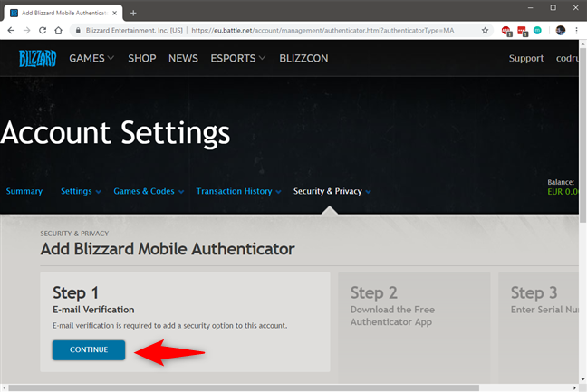Click the horizontal scrollbar thumb

coord(244,388)
